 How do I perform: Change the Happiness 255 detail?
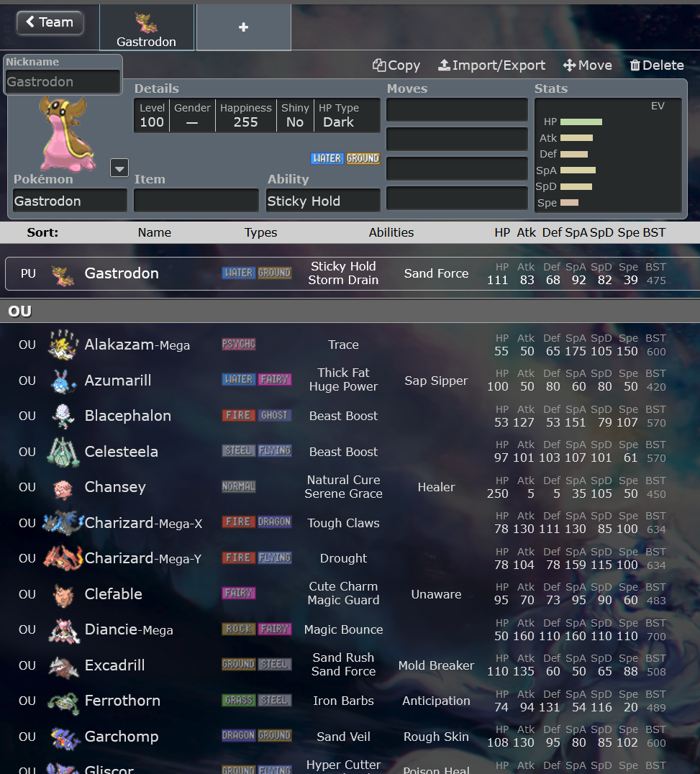[x=245, y=116]
